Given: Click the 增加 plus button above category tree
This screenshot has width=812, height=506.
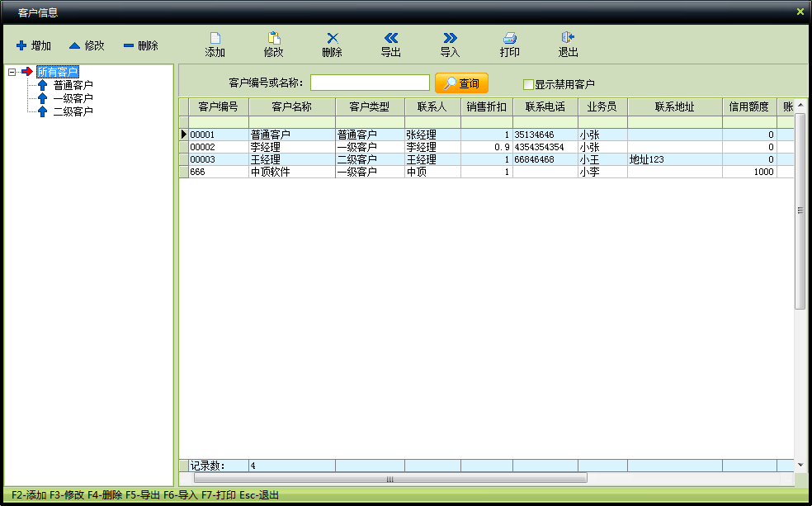Looking at the screenshot, I should tap(34, 45).
